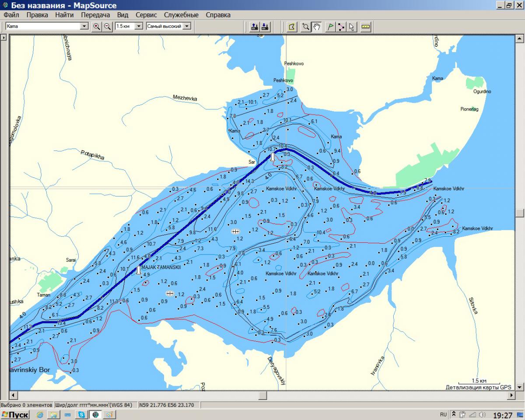This screenshot has width=525, height=420.
Task: Click the zoom out magnifier icon
Action: tap(107, 26)
